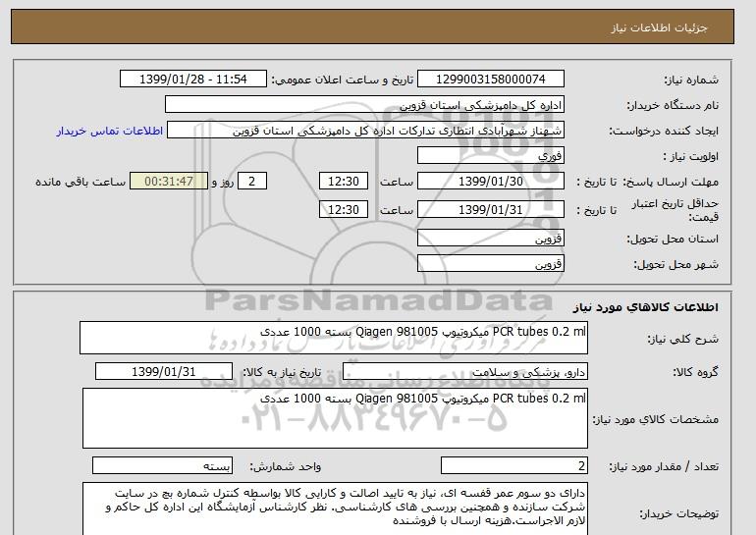The height and width of the screenshot is (535, 756).
Task: Click the unit of measure field بسته
Action: coord(162,466)
